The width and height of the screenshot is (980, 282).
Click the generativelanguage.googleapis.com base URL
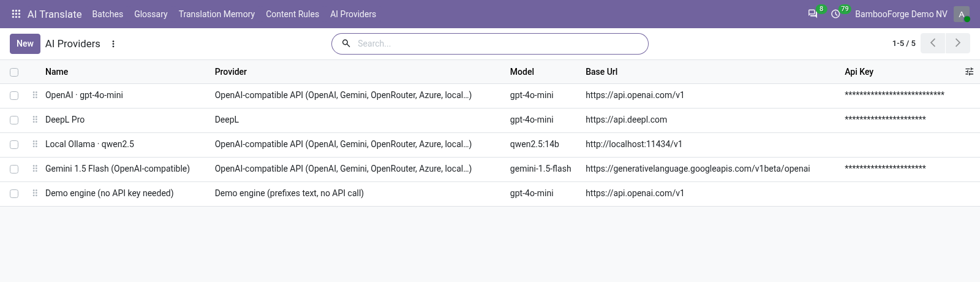click(x=698, y=169)
